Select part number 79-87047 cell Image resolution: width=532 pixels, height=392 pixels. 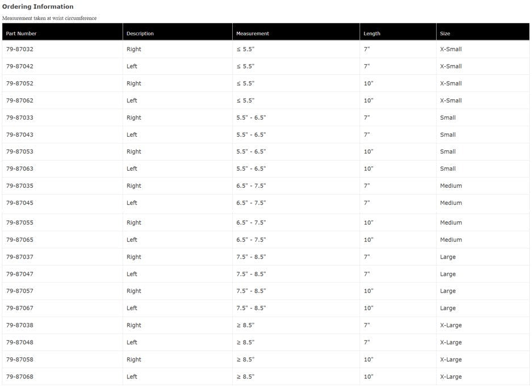[x=20, y=274]
